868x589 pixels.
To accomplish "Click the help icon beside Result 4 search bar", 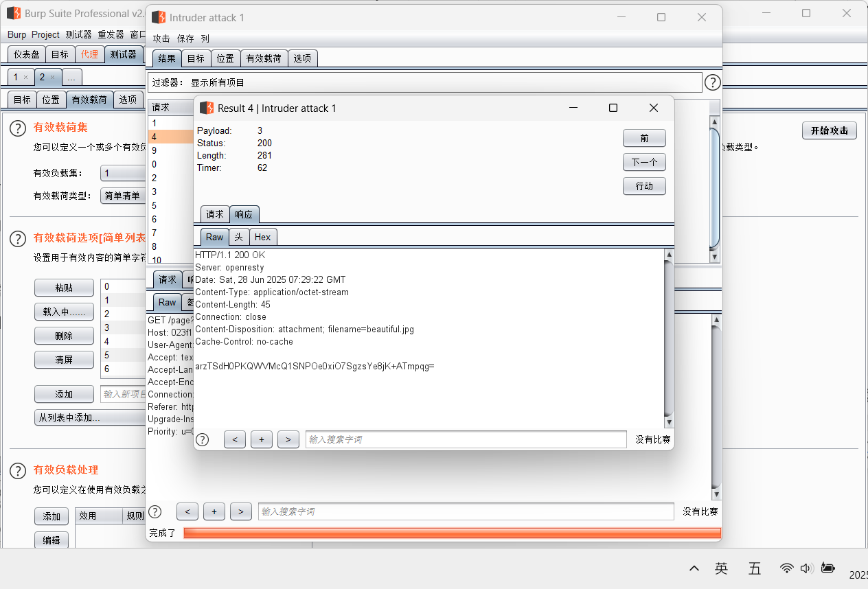I will pos(203,439).
